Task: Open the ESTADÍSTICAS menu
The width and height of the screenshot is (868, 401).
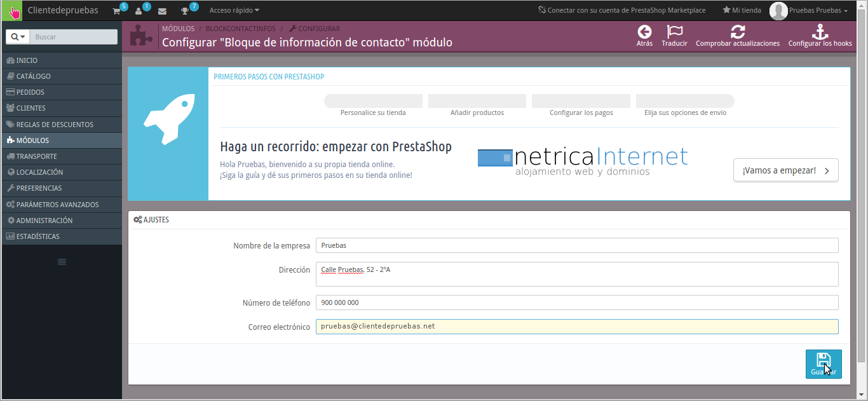Action: [62, 236]
